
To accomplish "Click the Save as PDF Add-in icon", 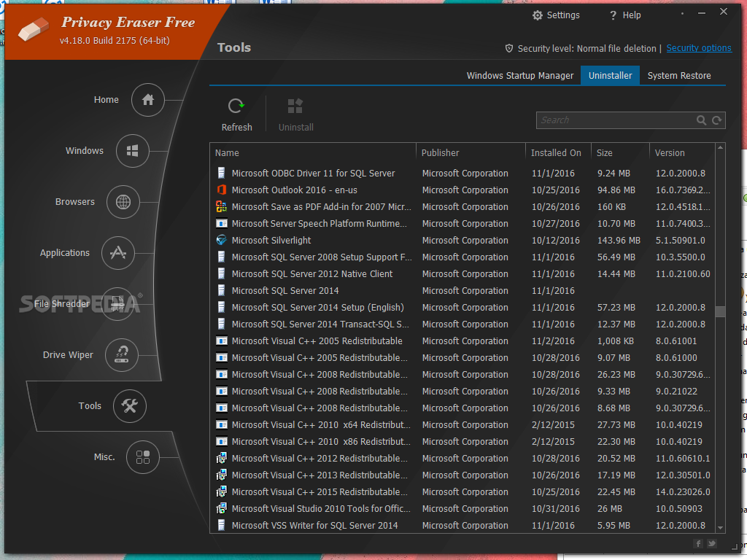I will [x=222, y=206].
